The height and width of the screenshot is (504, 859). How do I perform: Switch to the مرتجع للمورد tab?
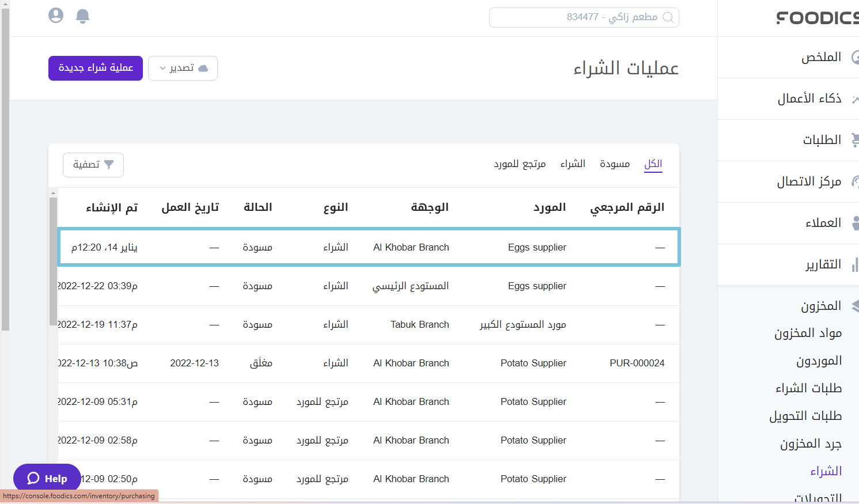(519, 164)
